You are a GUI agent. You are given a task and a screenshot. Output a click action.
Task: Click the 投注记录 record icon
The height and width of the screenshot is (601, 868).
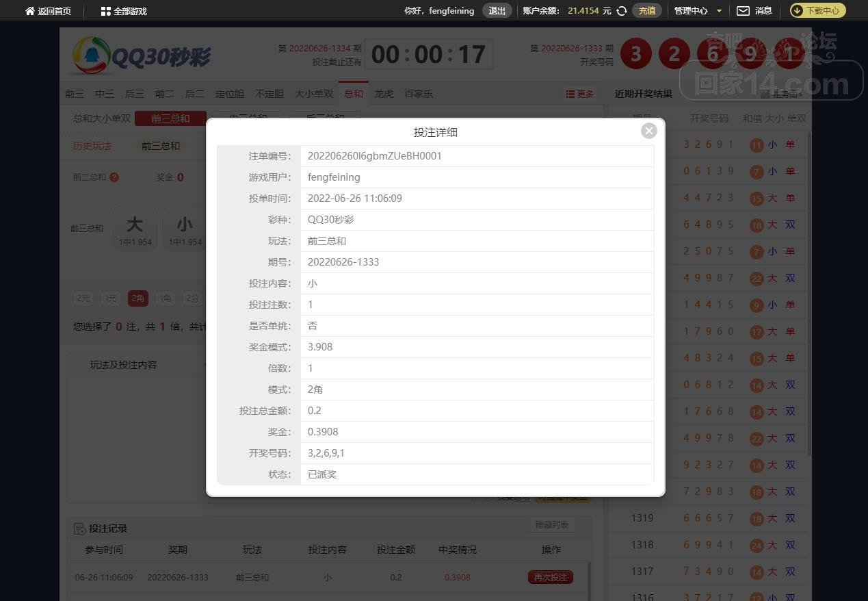[x=79, y=528]
